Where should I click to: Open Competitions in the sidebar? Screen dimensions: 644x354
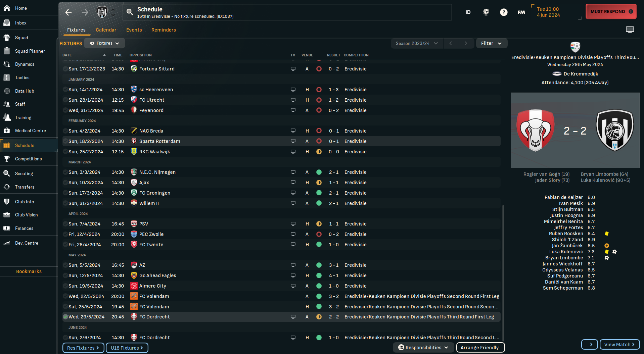pos(29,159)
